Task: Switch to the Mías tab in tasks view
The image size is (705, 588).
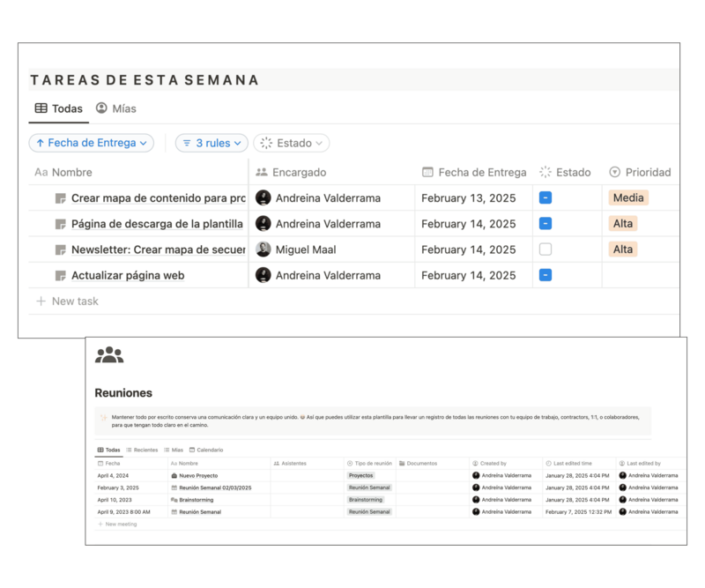Action: [x=116, y=108]
